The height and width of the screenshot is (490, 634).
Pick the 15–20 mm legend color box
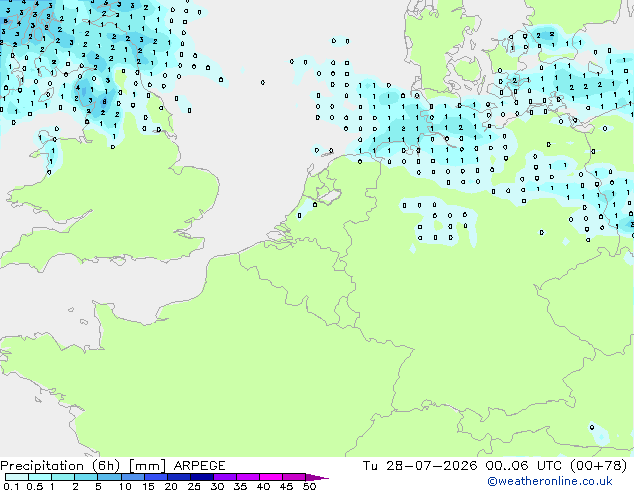155,477
